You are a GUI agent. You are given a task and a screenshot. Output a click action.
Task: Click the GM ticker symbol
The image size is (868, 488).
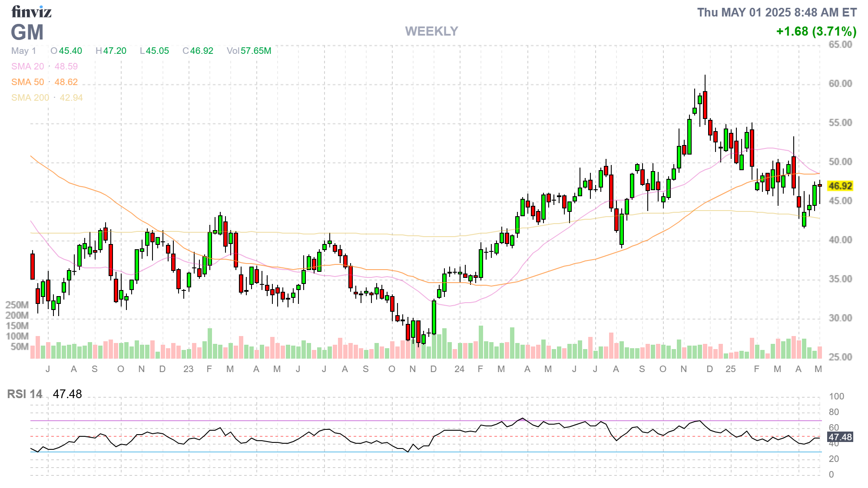(x=27, y=33)
